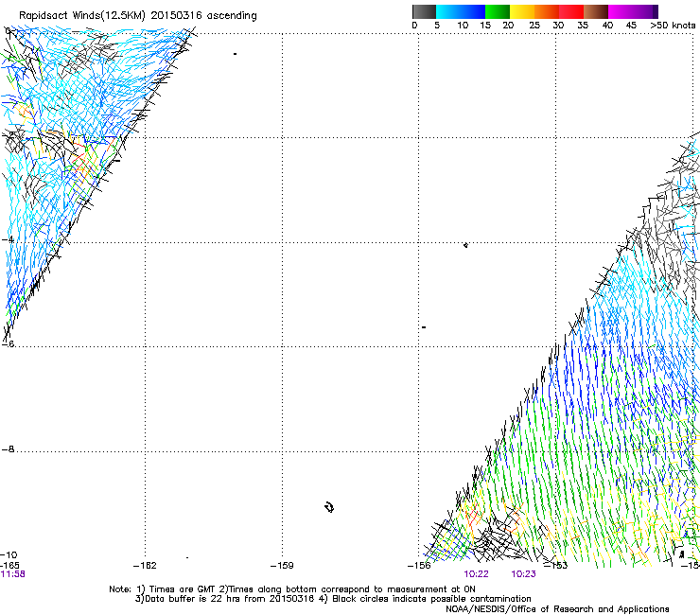700x615 pixels.
Task: Click the purple time label '10:23'
Action: 523,574
